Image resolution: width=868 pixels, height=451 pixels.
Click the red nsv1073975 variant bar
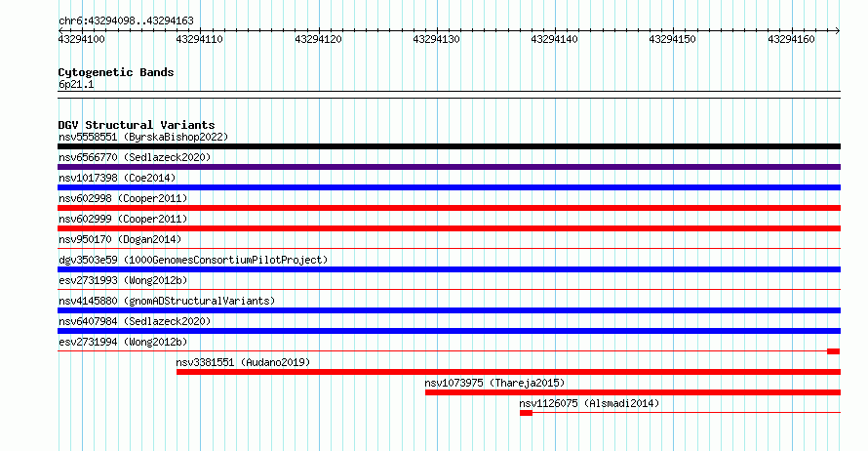click(633, 392)
